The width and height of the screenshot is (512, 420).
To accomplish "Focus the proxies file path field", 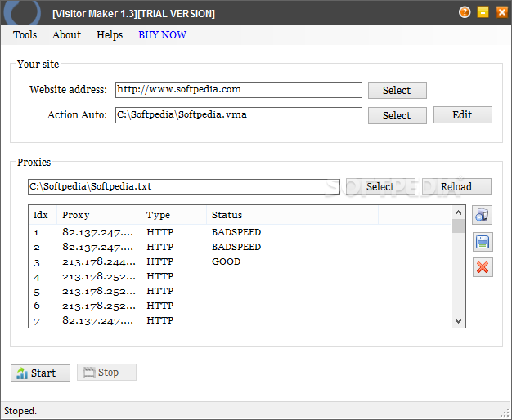I will 184,187.
